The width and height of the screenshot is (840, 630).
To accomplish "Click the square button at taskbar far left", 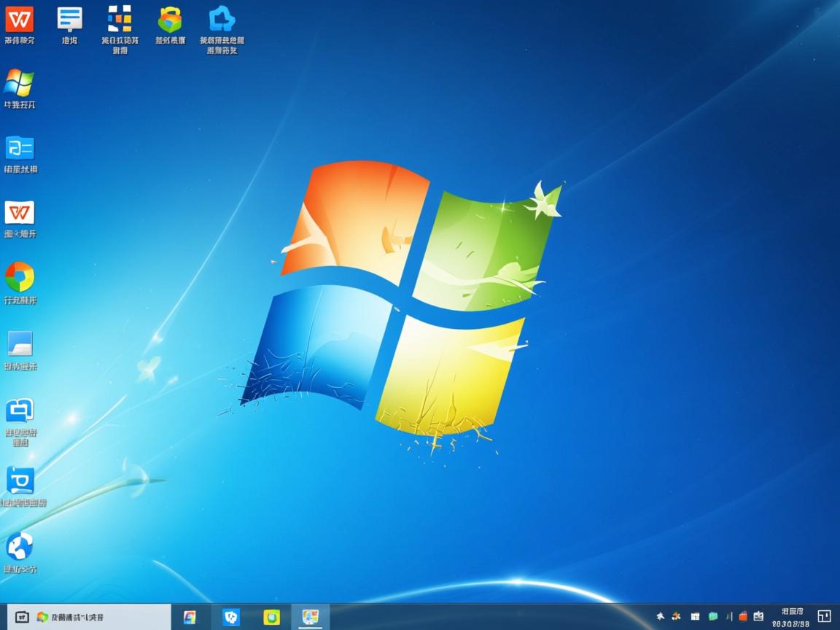I will (x=22, y=617).
